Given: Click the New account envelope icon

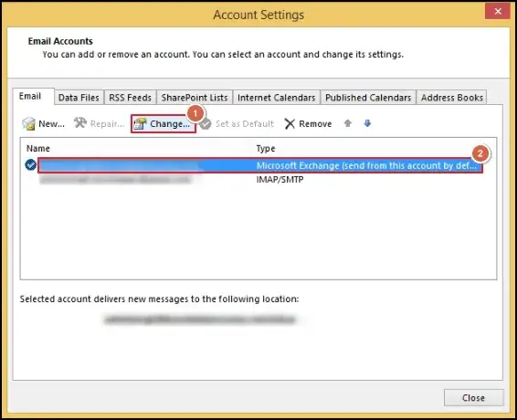Looking at the screenshot, I should point(28,123).
